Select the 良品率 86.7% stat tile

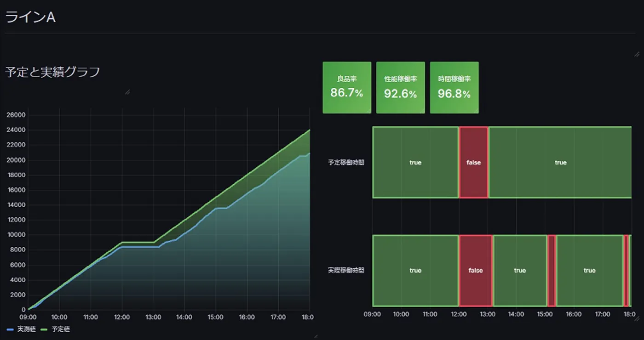click(x=347, y=87)
